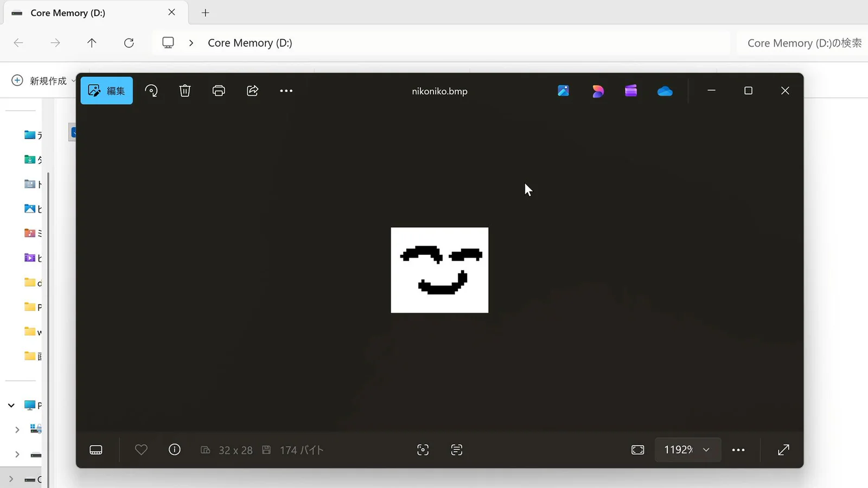Open the Videos folder in Explorer sidebar
This screenshot has width=868, height=488.
(x=33, y=258)
